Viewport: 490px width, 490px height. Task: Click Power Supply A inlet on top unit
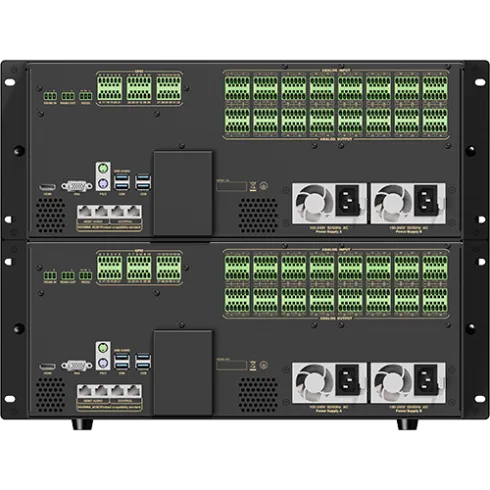coord(347,200)
